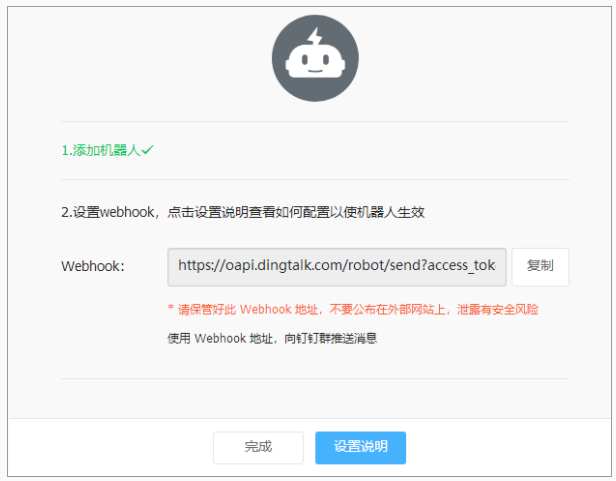616x481 pixels.
Task: Click the robot avatar icon
Action: coord(315,58)
